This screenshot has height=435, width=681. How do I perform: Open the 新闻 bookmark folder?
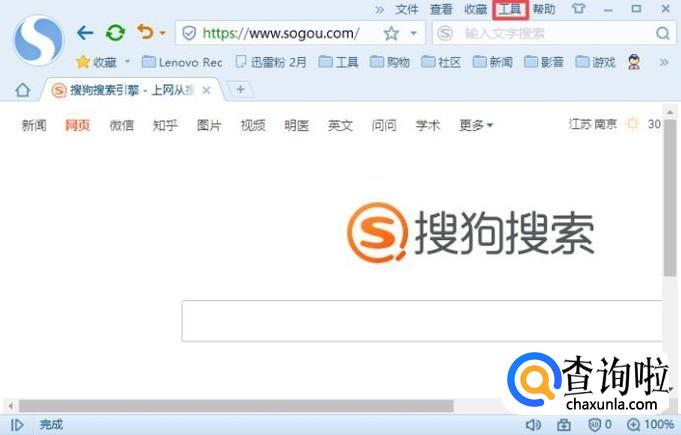492,62
